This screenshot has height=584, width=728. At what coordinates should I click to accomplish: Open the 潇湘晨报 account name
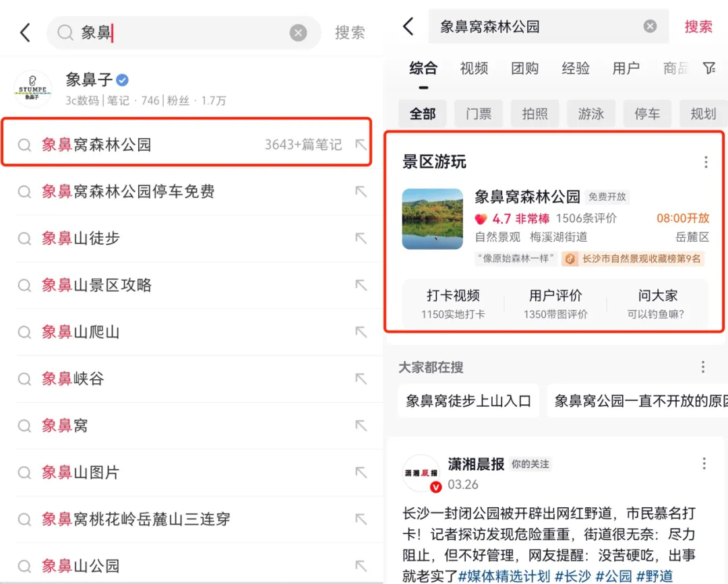pyautogui.click(x=476, y=463)
